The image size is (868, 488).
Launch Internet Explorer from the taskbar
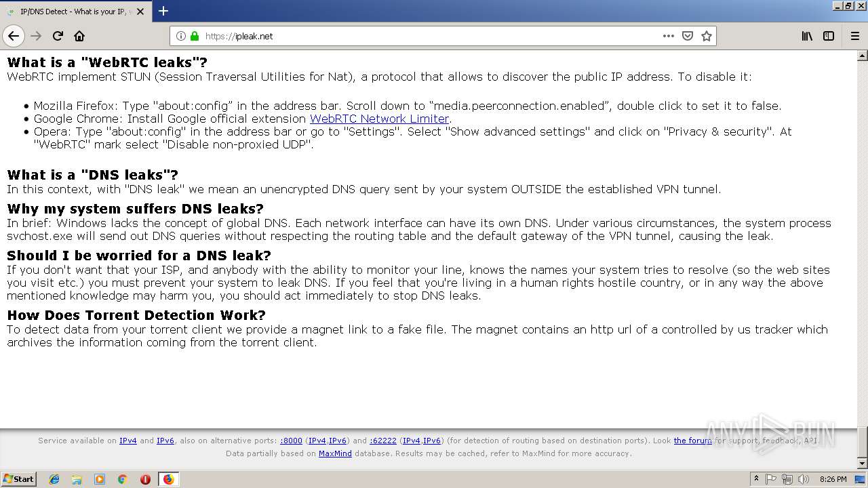(54, 479)
